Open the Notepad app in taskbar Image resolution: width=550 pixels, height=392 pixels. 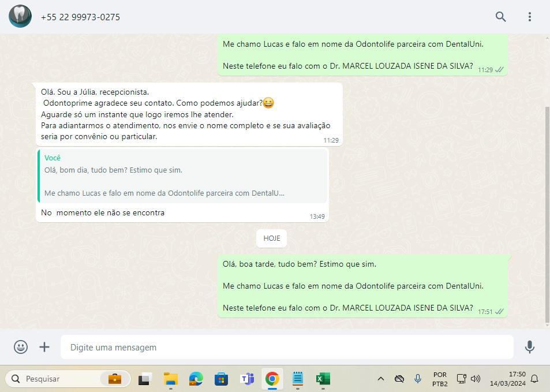pos(297,379)
